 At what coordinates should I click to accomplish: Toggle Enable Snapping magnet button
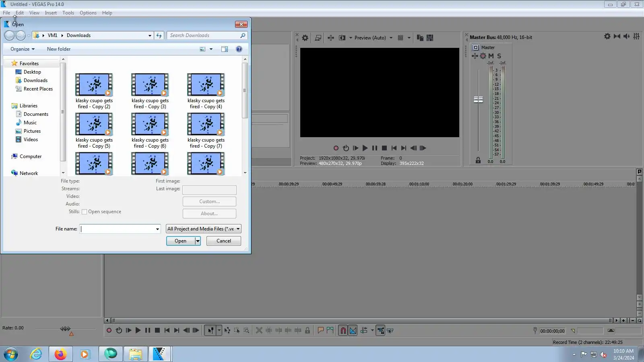[x=343, y=331]
